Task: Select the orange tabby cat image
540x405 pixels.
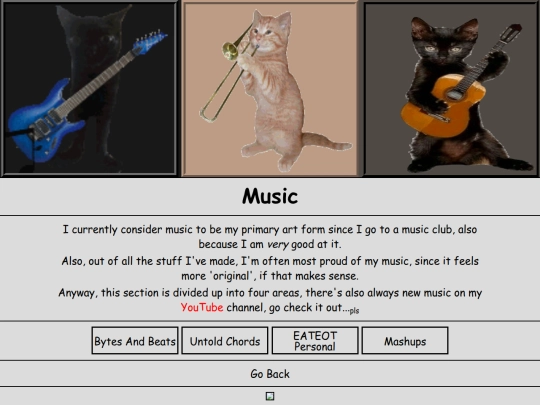Action: point(270,88)
